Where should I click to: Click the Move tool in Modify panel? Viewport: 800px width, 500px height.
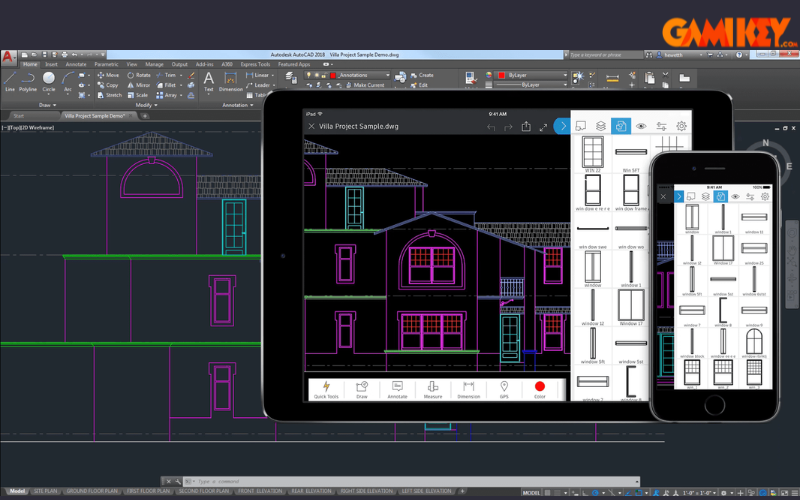click(x=108, y=75)
